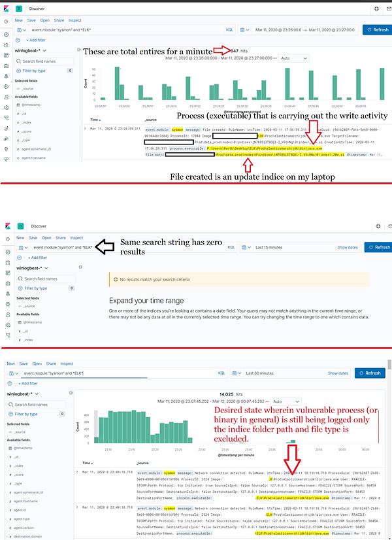The image size is (392, 540).
Task: Click the D space avatar in No results view
Action: tap(21, 226)
